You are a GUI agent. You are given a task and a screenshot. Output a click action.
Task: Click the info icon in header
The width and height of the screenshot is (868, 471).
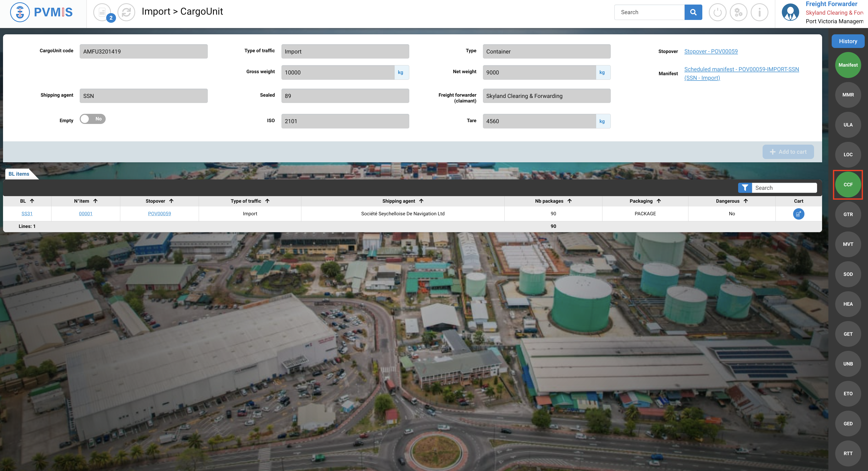[x=759, y=12]
